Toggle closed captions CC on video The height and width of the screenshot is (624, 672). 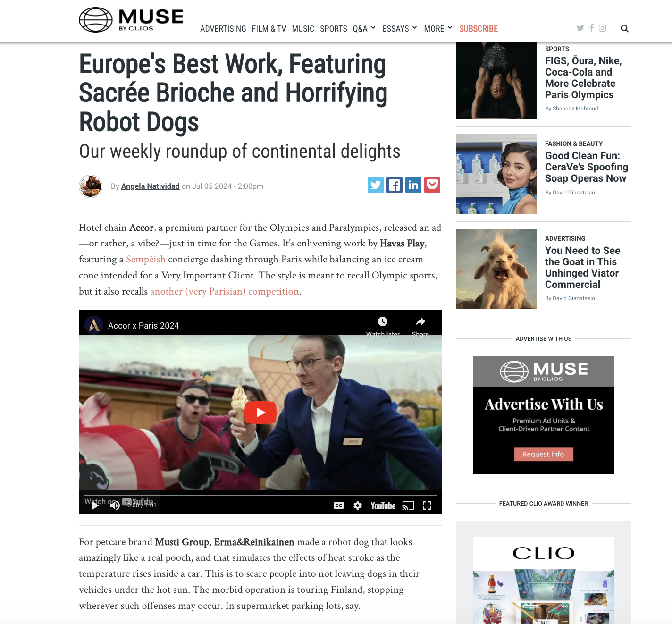[339, 506]
